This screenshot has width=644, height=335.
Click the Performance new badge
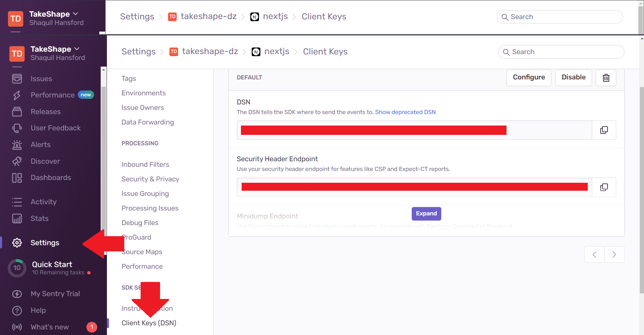tap(86, 95)
